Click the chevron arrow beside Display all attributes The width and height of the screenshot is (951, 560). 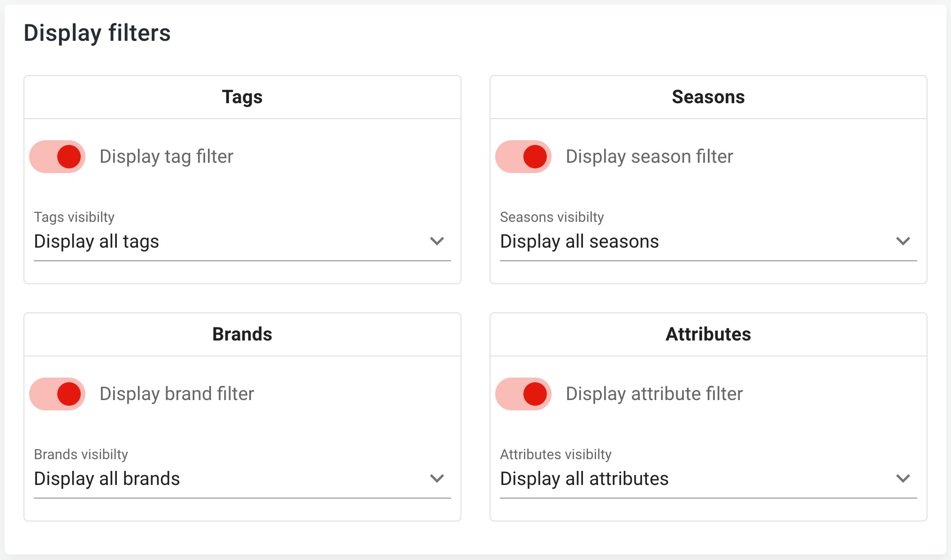[903, 479]
